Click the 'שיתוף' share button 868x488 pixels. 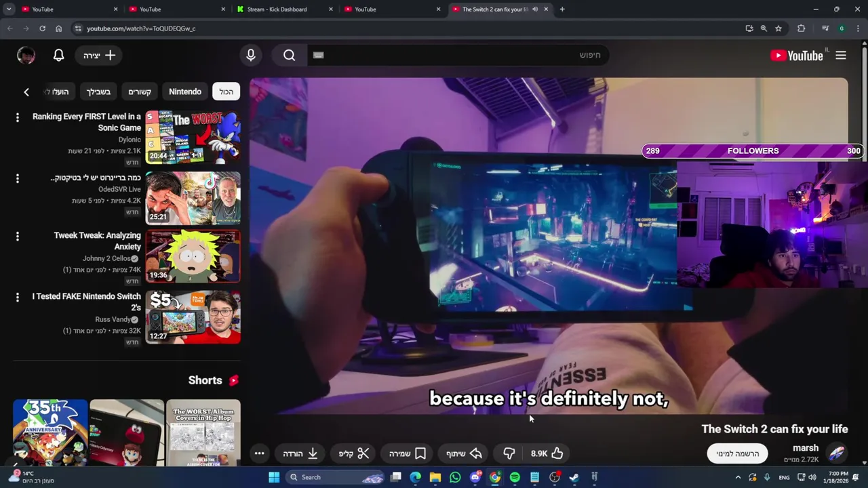tap(465, 453)
